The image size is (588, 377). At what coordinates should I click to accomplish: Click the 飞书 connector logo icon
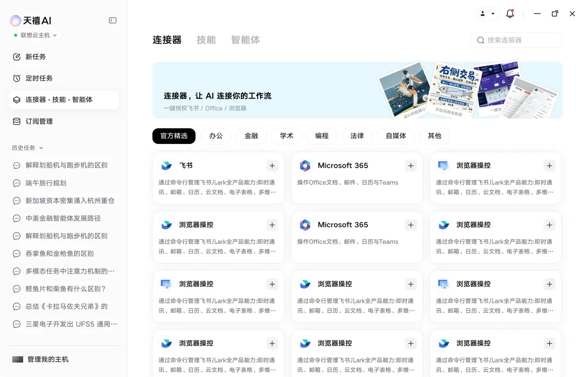166,165
